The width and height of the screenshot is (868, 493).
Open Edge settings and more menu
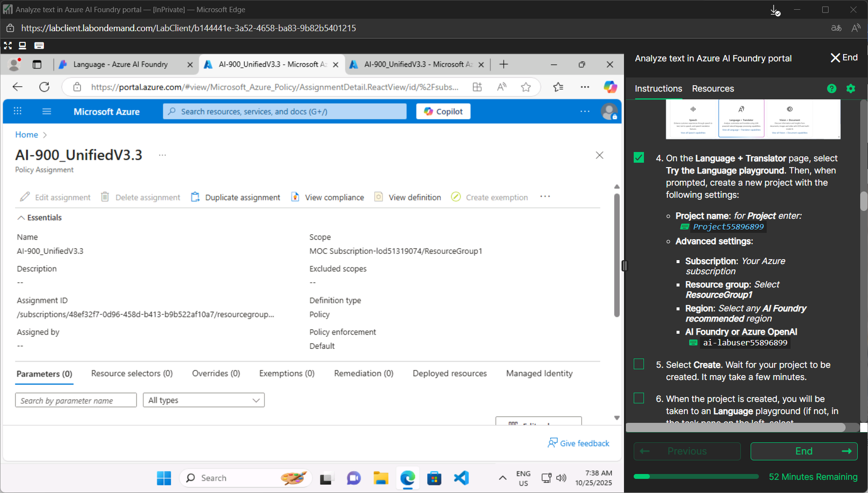point(585,87)
